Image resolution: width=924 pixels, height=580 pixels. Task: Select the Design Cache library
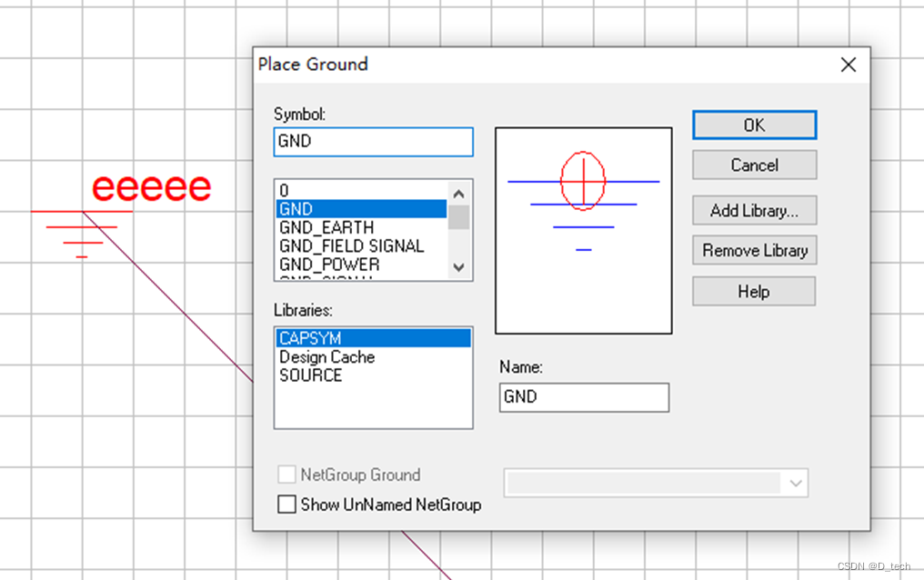click(x=326, y=357)
